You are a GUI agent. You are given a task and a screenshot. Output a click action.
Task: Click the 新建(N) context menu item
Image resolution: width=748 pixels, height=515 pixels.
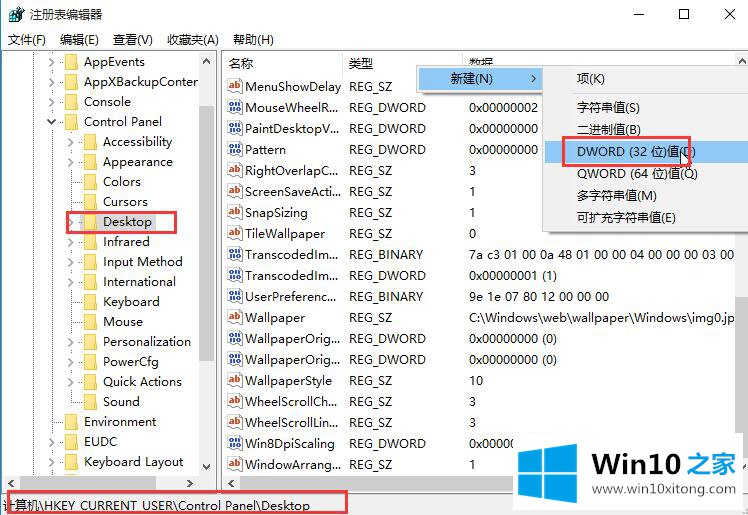tap(480, 78)
